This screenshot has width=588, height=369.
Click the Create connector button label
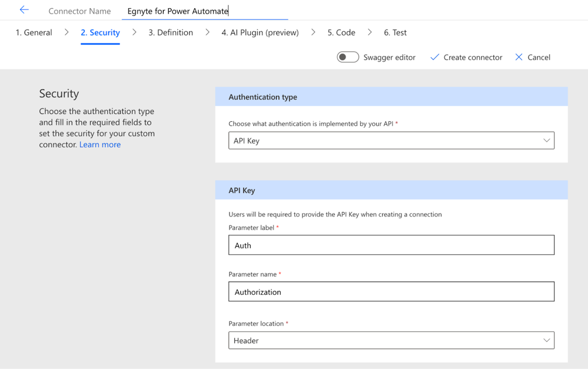473,57
